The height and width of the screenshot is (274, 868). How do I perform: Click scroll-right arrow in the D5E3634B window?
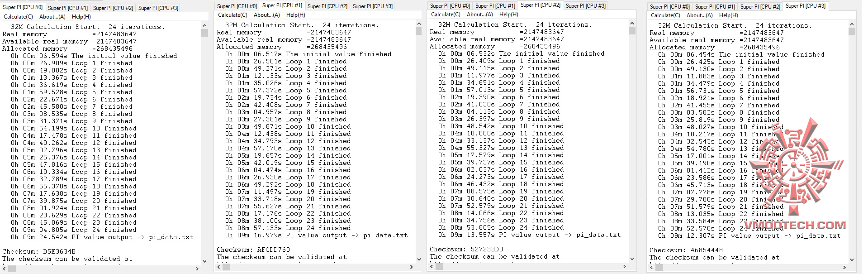[x=197, y=269]
